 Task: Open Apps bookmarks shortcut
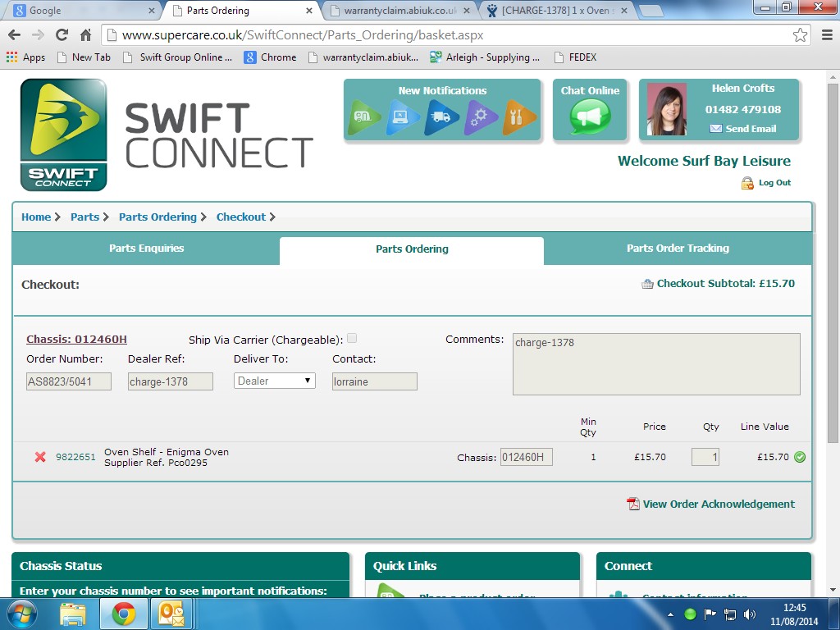tap(25, 57)
